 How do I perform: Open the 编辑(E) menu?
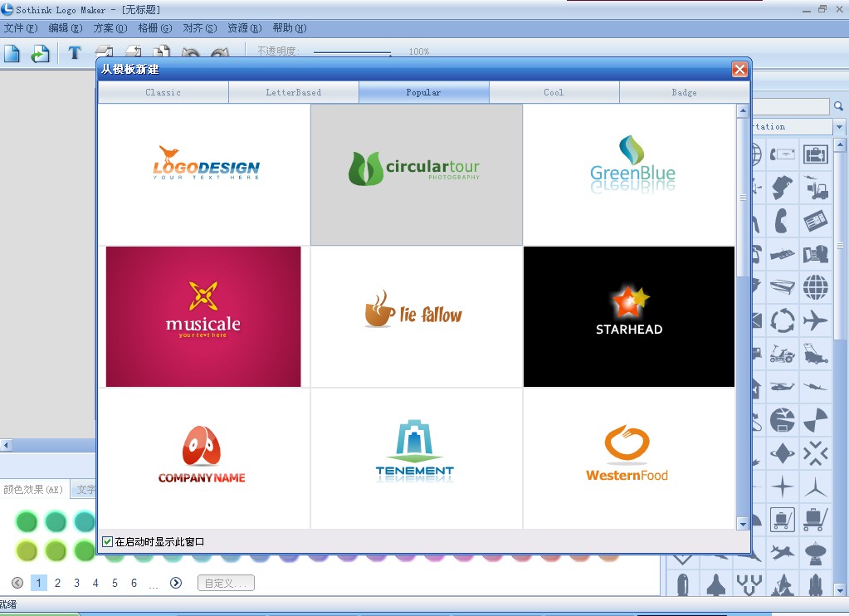tap(65, 28)
